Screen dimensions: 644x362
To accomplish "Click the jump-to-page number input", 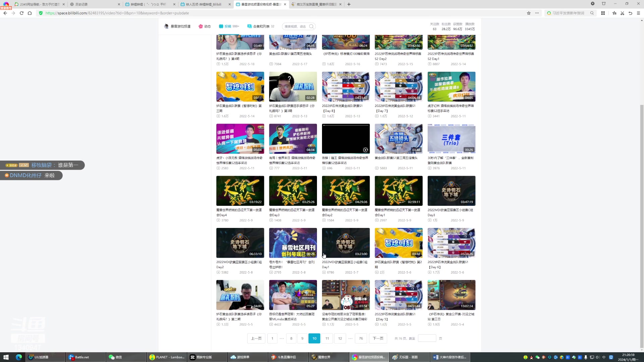I will [427, 338].
